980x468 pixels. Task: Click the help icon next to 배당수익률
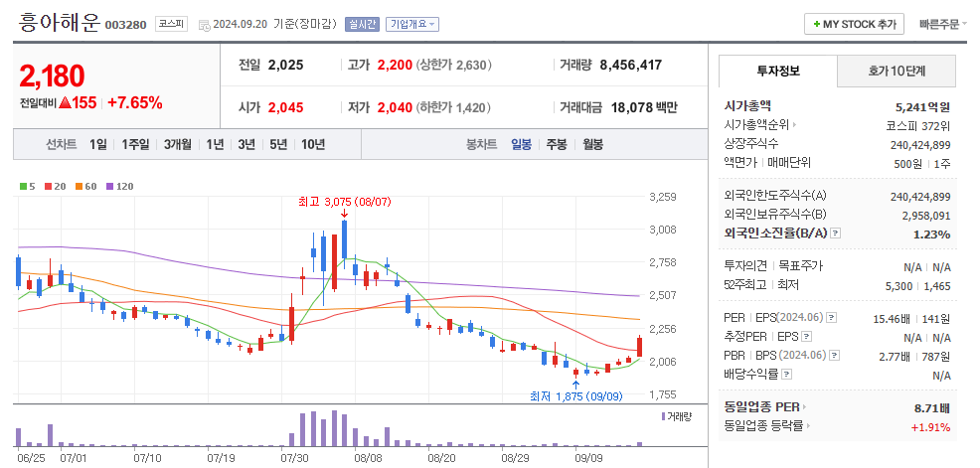click(787, 375)
